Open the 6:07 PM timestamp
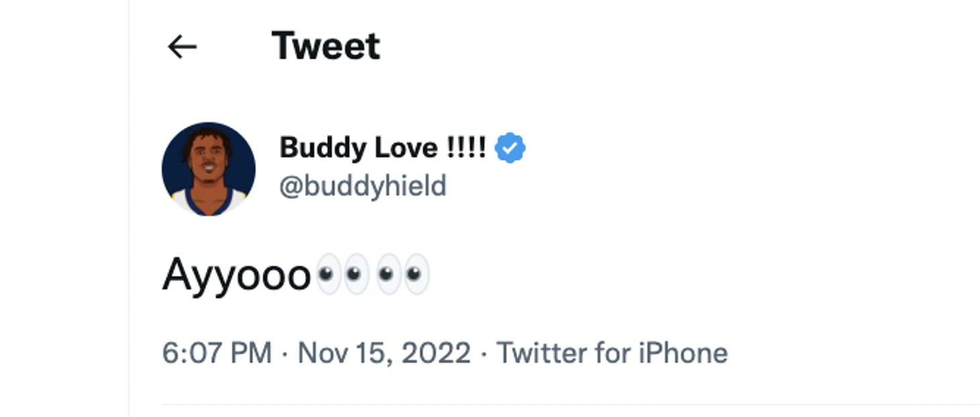The image size is (980, 417). (217, 353)
